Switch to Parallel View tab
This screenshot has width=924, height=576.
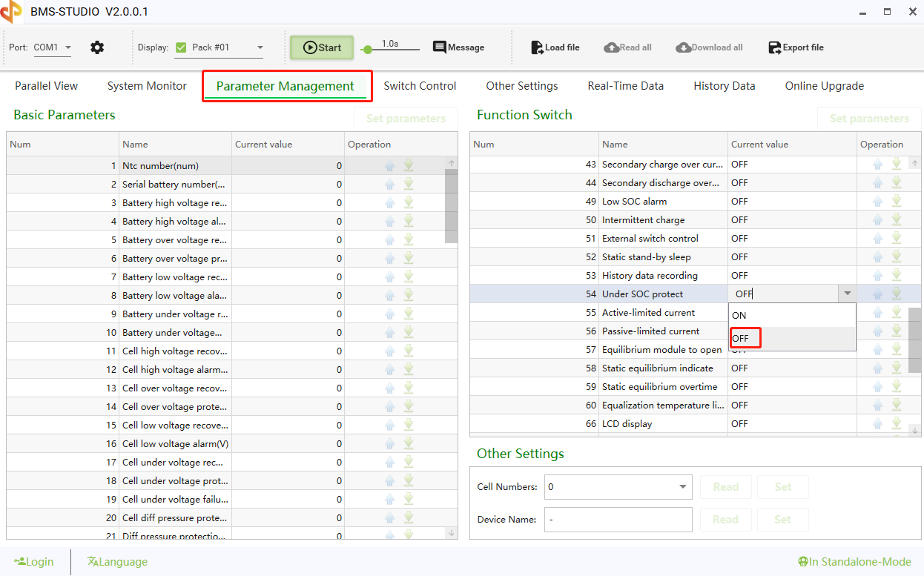click(x=47, y=86)
